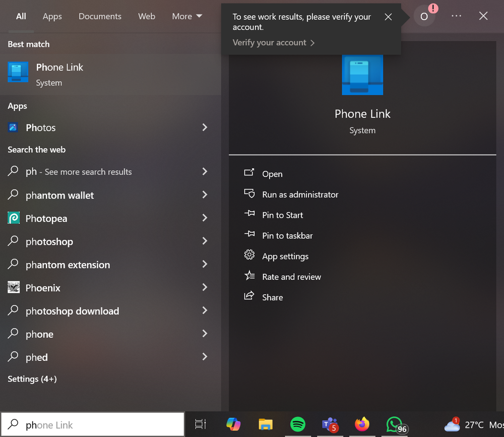Expand the phantom wallet suggestion arrow

[205, 195]
